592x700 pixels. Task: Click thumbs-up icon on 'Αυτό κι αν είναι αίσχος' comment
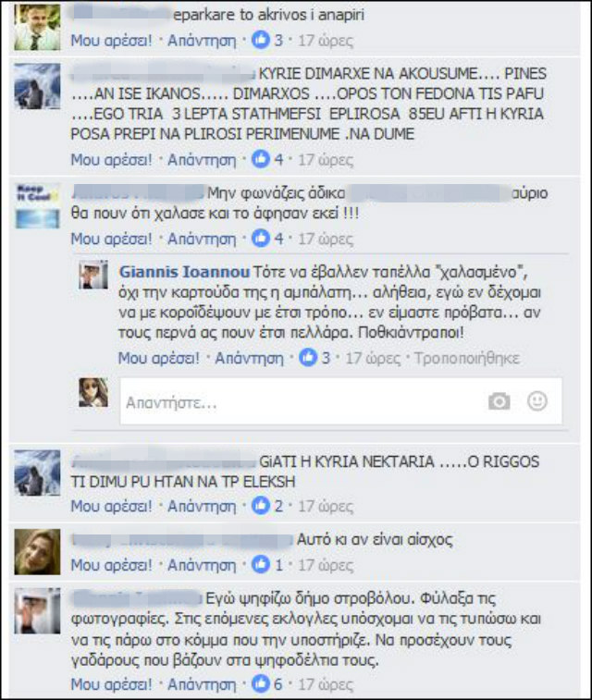click(261, 565)
